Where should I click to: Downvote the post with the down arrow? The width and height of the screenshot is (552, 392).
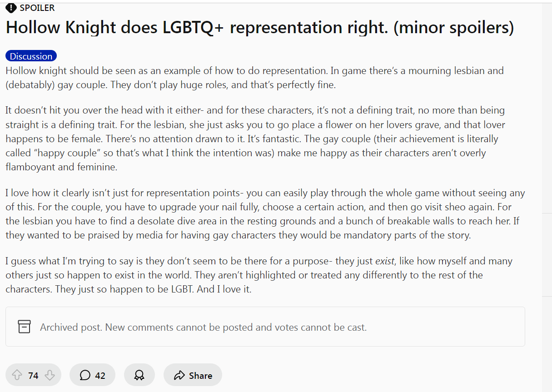(x=50, y=375)
